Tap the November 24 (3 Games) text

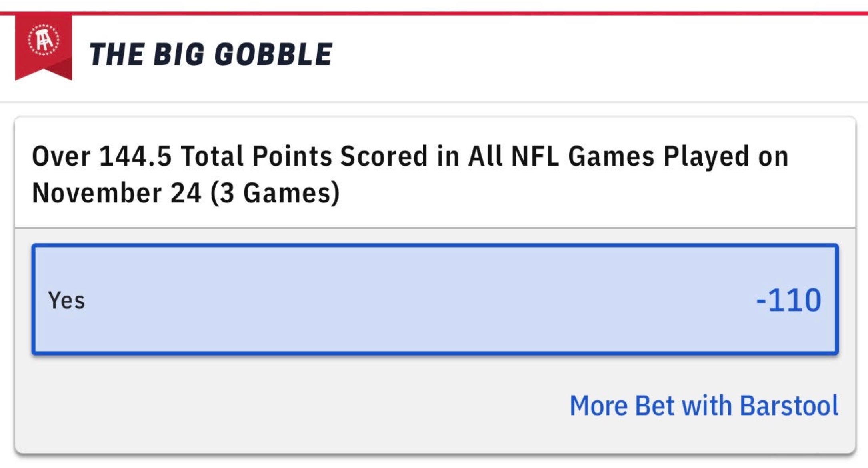click(186, 193)
